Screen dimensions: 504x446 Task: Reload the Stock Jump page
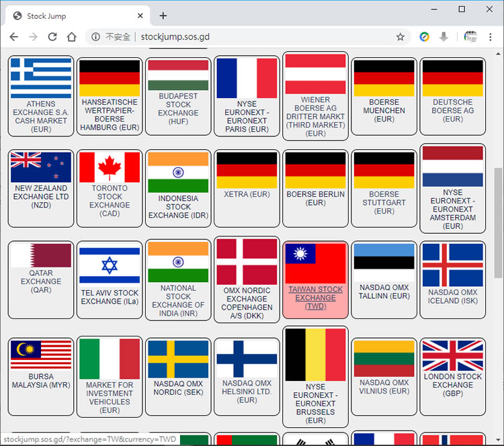[52, 37]
